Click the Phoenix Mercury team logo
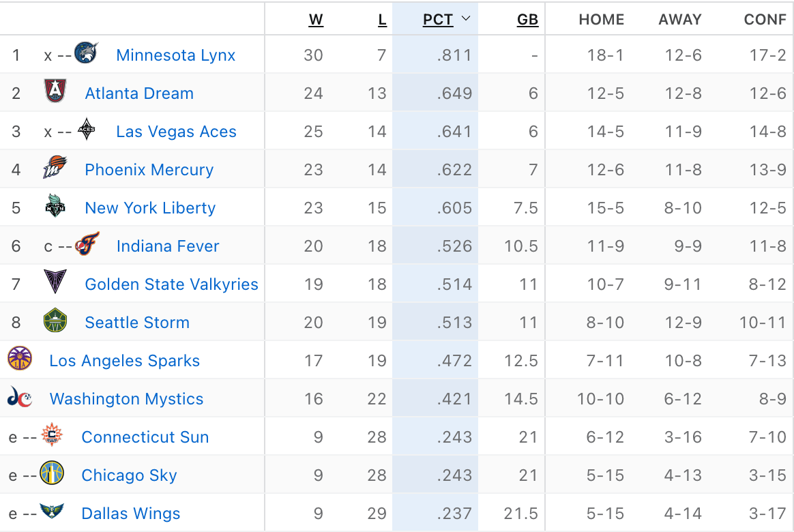 point(55,168)
